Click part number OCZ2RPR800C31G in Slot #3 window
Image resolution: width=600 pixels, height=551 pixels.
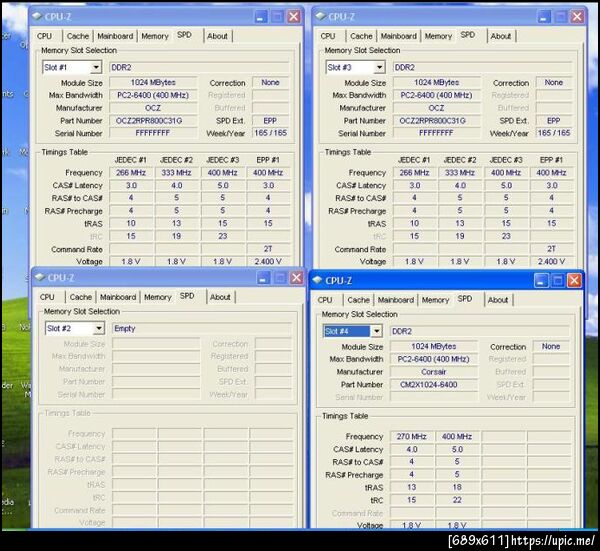(x=437, y=121)
